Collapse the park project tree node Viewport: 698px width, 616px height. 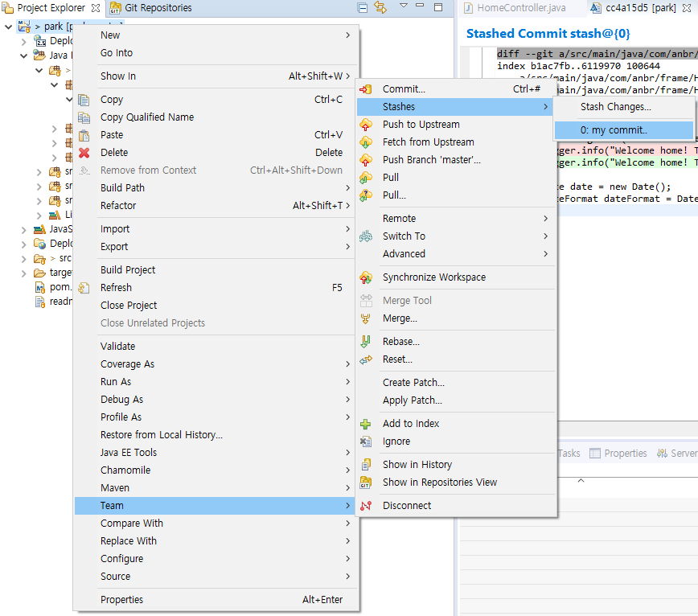coord(8,27)
